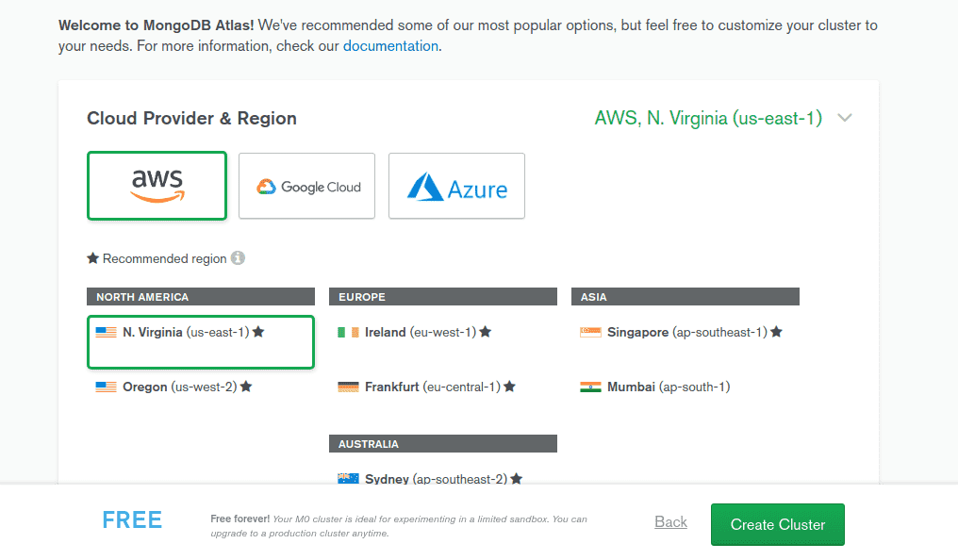Click the Cloud Provider & Region heading
The image size is (958, 560).
[191, 118]
